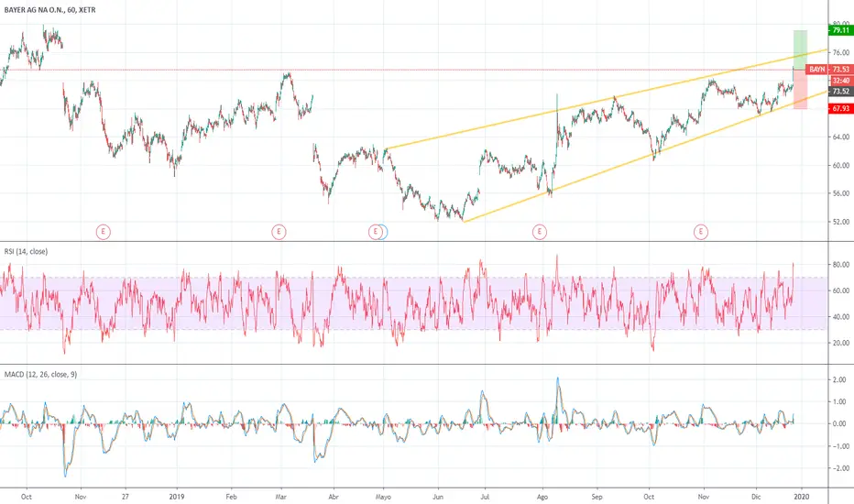The image size is (854, 504).
Task: Select the green profit zone of the long position
Action: pyautogui.click(x=800, y=49)
